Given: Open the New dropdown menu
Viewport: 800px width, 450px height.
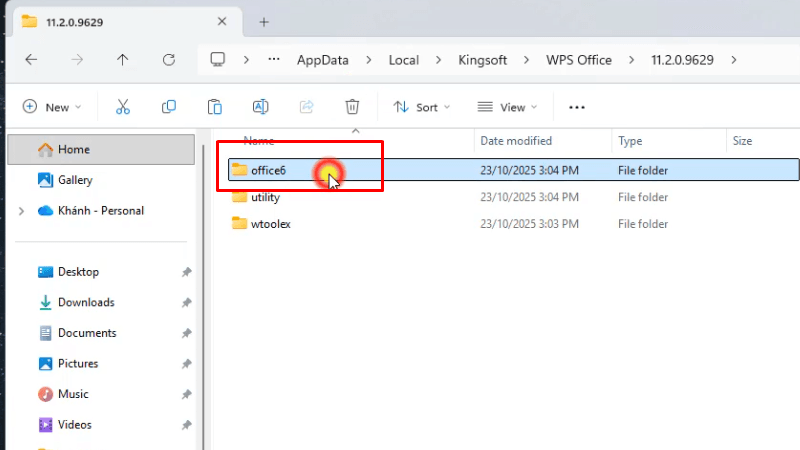Looking at the screenshot, I should (52, 107).
